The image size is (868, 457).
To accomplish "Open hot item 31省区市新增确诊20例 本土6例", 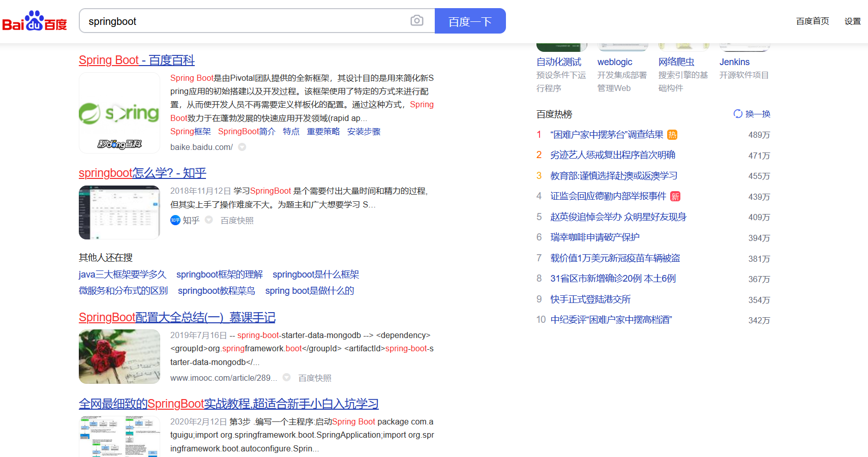I will pos(613,279).
